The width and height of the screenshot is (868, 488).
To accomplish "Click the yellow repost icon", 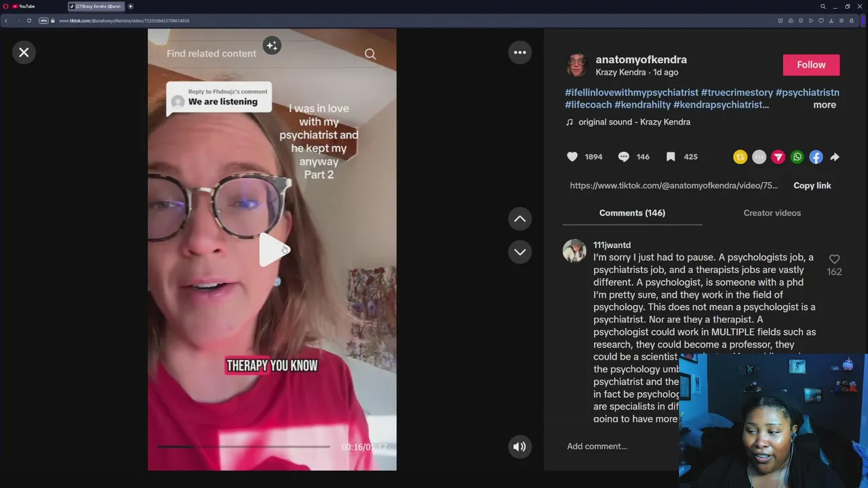I will [x=740, y=157].
